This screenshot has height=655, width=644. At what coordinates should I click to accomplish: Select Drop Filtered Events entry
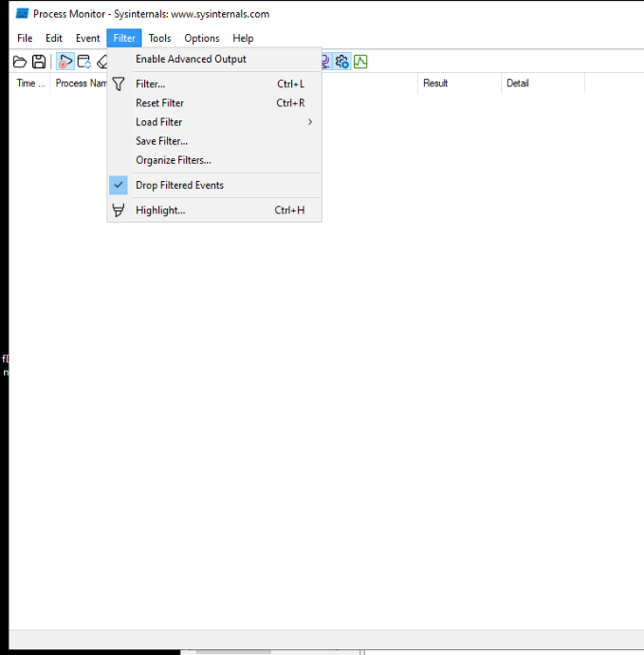(x=214, y=185)
